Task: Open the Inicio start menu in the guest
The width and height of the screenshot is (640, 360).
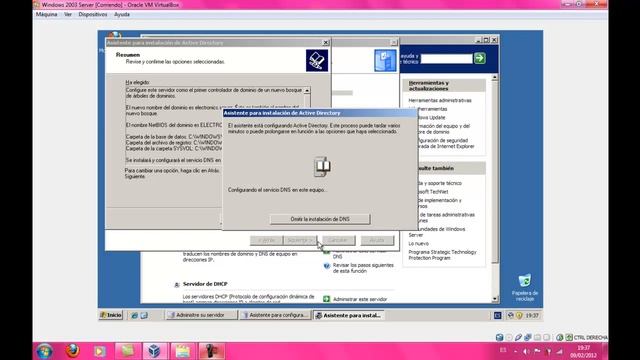Action: click(x=111, y=315)
